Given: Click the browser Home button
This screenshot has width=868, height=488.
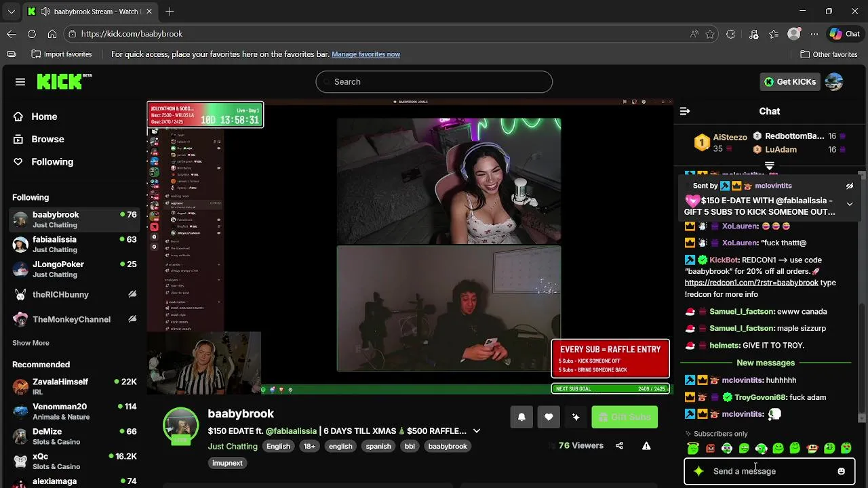Looking at the screenshot, I should pos(52,34).
